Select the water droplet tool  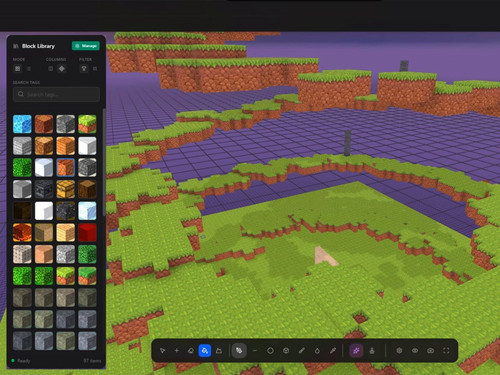[x=317, y=351]
